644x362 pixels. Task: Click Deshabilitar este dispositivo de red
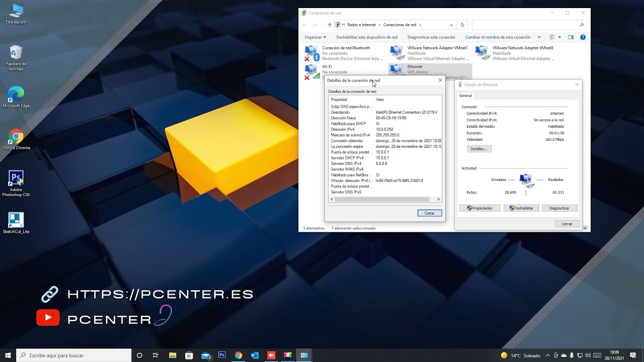point(367,37)
